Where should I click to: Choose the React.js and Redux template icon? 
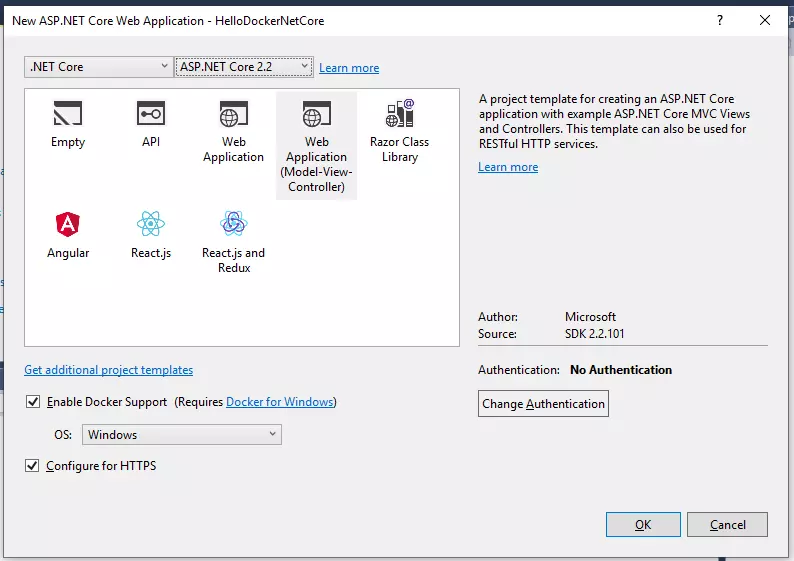pos(233,223)
